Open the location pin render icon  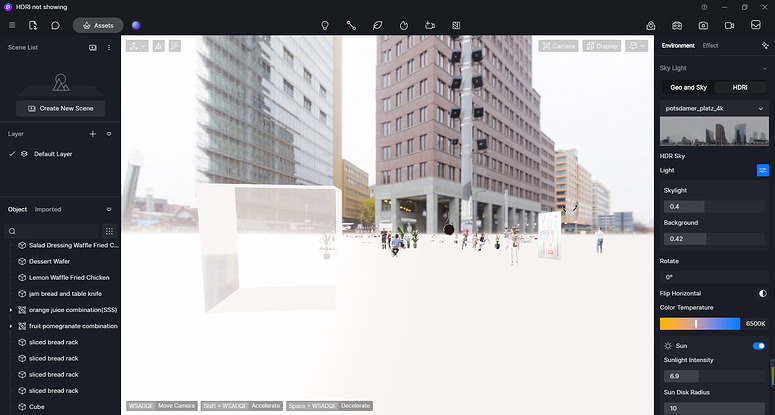(651, 25)
